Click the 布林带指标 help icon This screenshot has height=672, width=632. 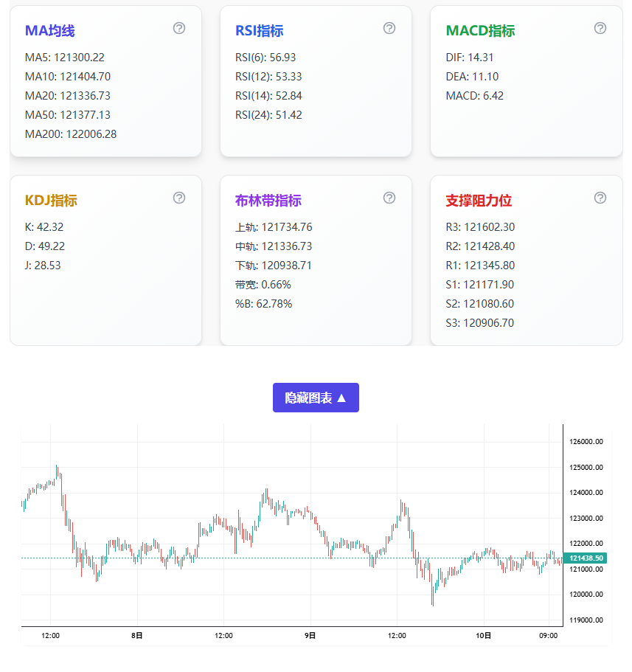tap(389, 198)
